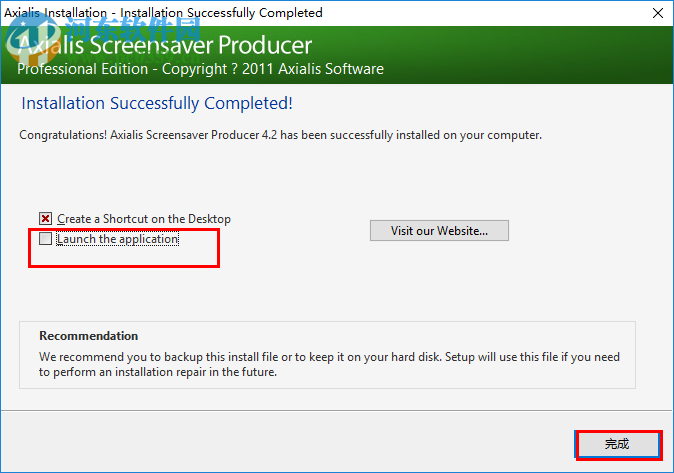Enable Launch the application checkbox
Screen dimensions: 674x473
[46, 239]
